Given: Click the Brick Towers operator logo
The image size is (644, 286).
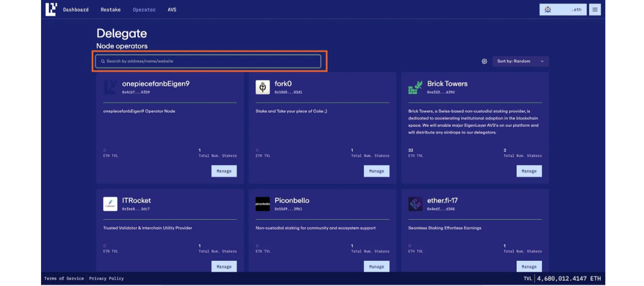Looking at the screenshot, I should coord(415,87).
